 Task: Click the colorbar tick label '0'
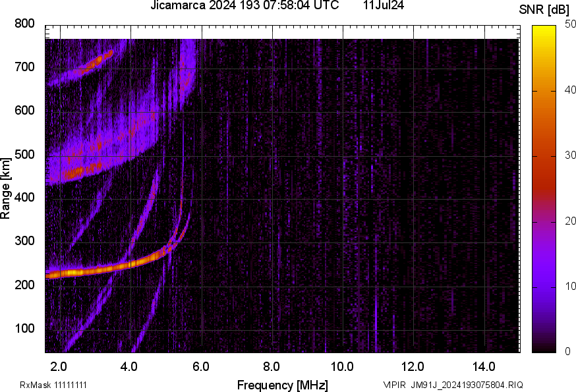568,352
